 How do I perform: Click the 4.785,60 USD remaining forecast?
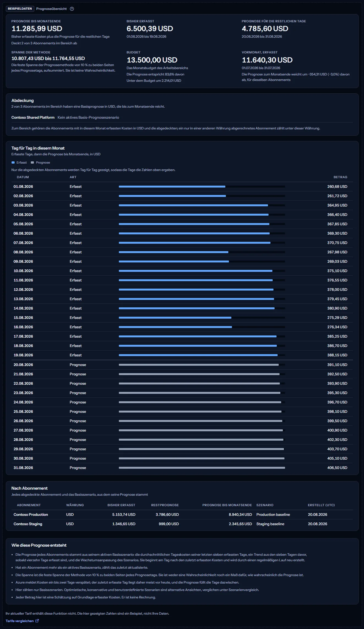tap(265, 29)
